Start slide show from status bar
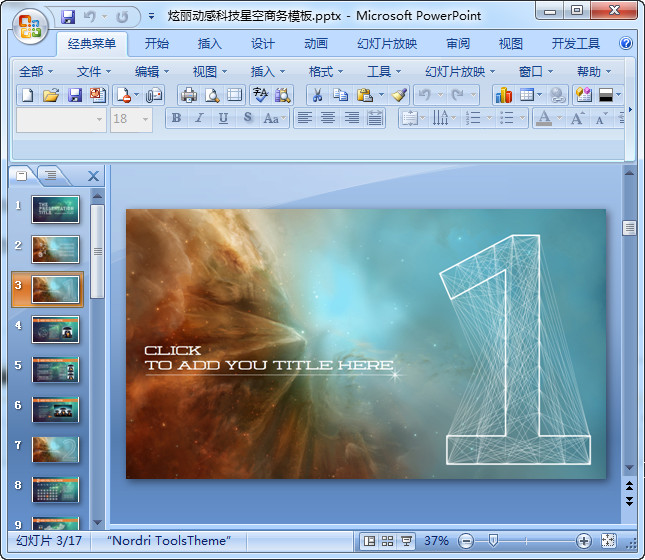Image resolution: width=645 pixels, height=560 pixels. coord(406,541)
